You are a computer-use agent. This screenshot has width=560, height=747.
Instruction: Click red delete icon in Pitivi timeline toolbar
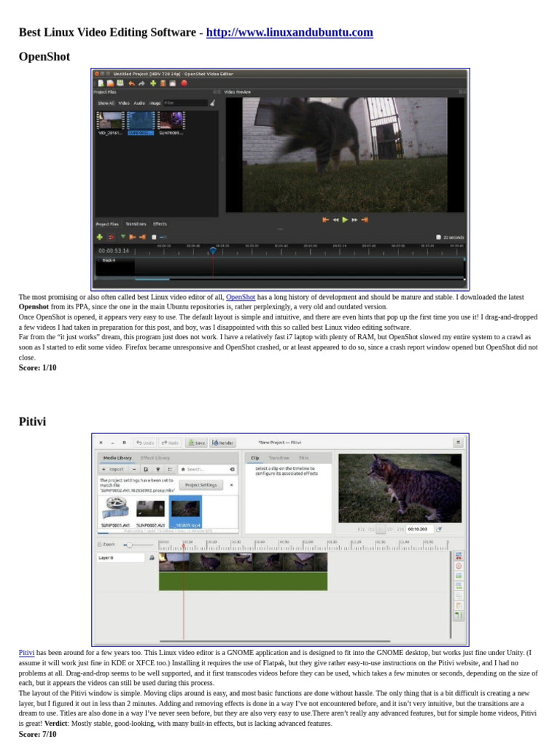click(459, 566)
